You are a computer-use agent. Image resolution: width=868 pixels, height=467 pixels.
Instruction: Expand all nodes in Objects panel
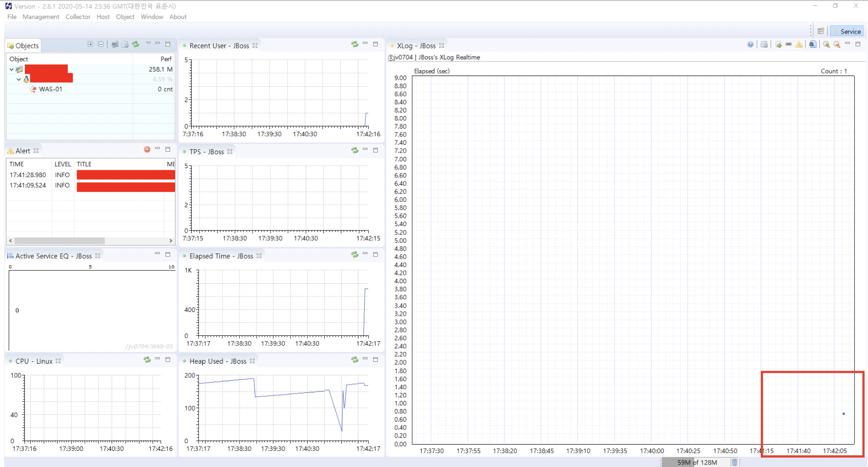[x=90, y=44]
